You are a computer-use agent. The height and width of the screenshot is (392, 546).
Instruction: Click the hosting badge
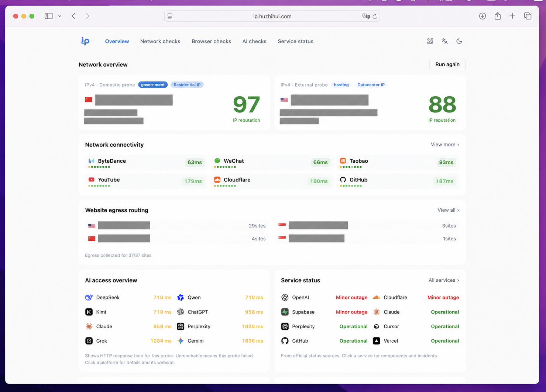point(341,85)
